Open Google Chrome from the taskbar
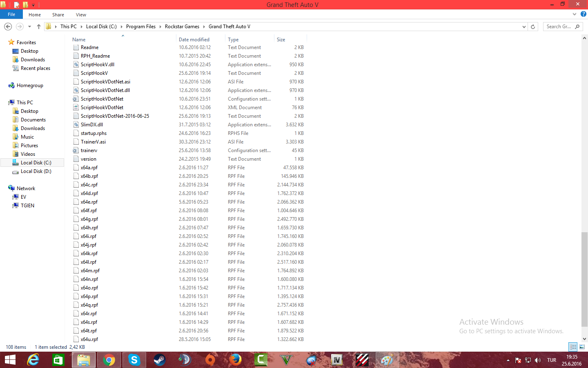 109,360
